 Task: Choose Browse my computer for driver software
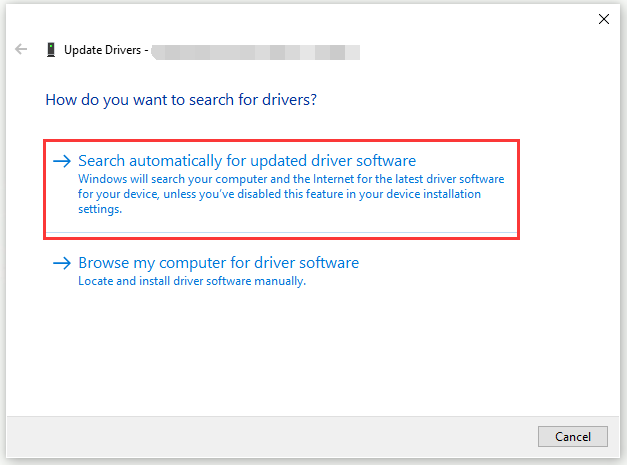pos(218,263)
